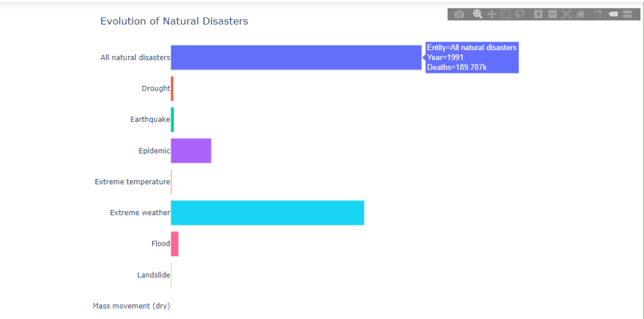Toggle spike lines in modebar

[599, 14]
